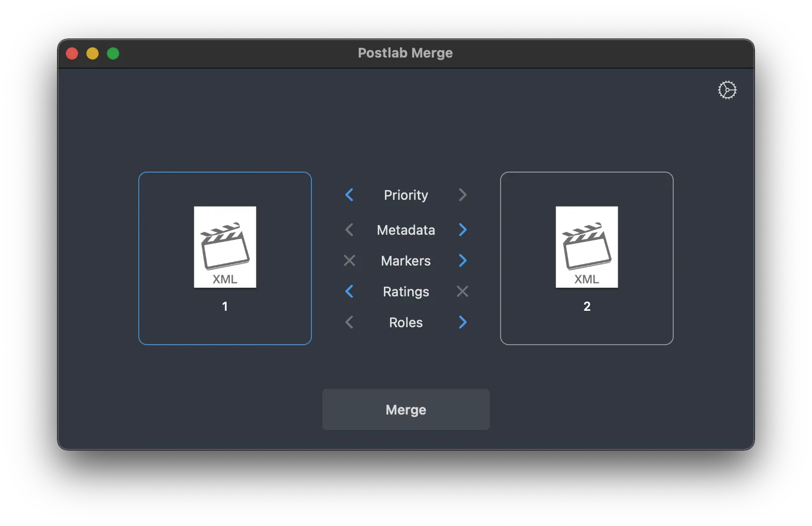Click the Priority label

click(405, 195)
